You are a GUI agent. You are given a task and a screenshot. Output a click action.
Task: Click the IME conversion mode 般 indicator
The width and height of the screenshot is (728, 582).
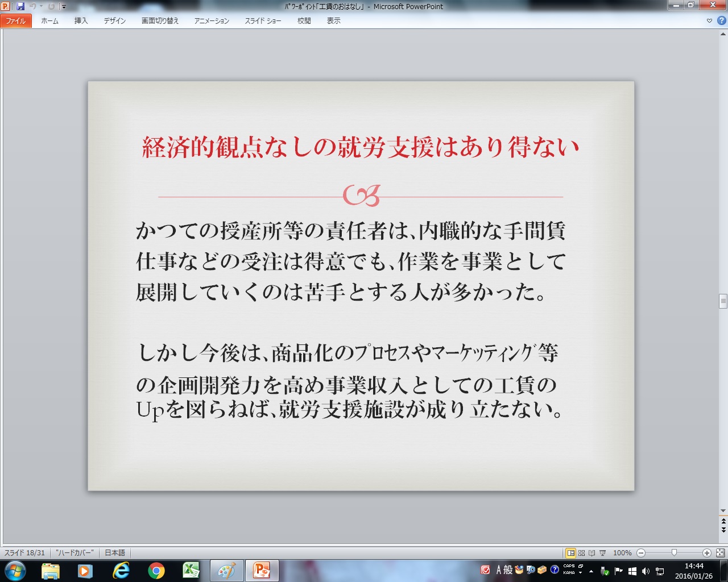(508, 570)
